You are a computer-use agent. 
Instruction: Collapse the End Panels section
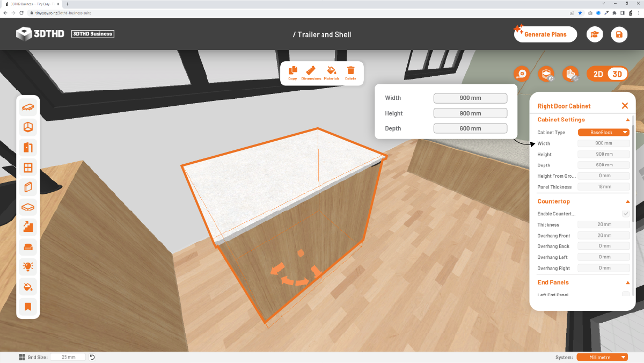tap(628, 282)
